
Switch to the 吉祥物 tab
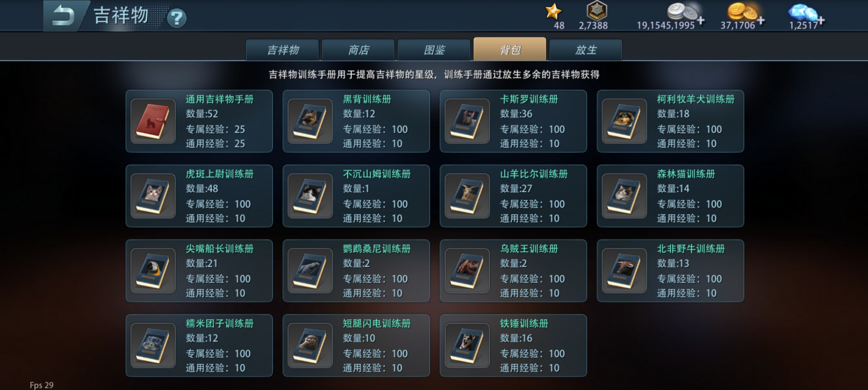click(282, 50)
